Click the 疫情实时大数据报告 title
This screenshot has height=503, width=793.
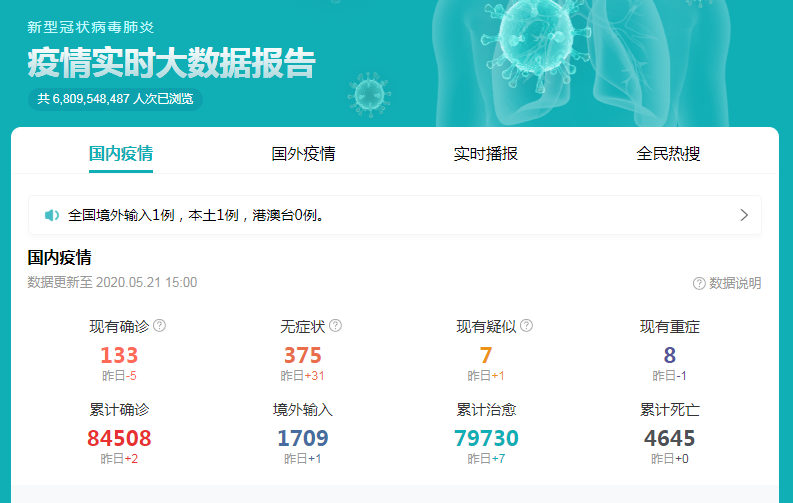[x=171, y=62]
